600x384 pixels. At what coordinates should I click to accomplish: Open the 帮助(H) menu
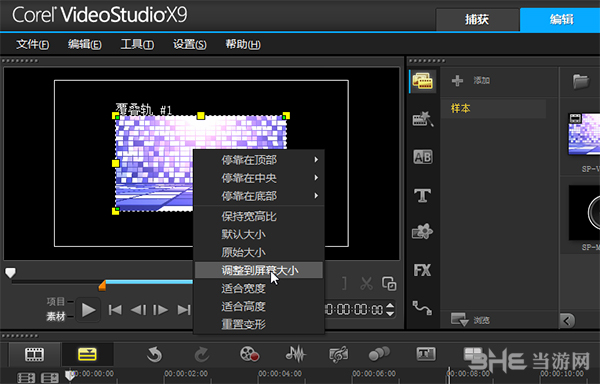point(243,44)
